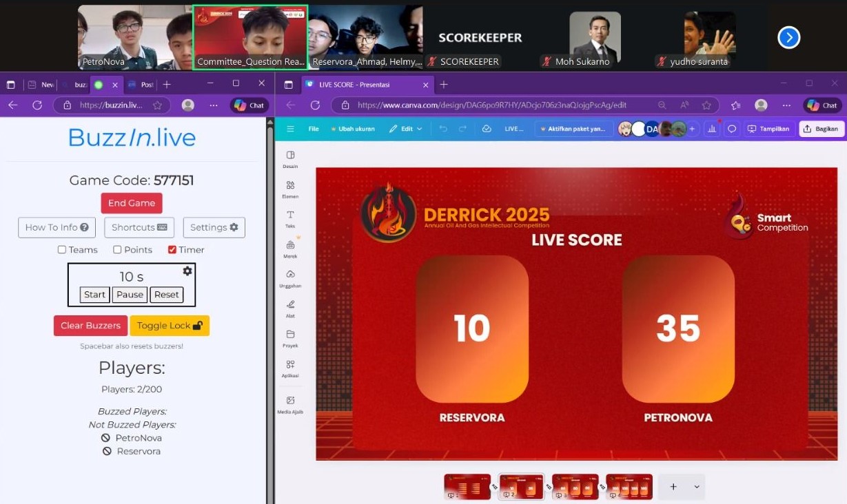Show next participants in video strip

[x=788, y=37]
